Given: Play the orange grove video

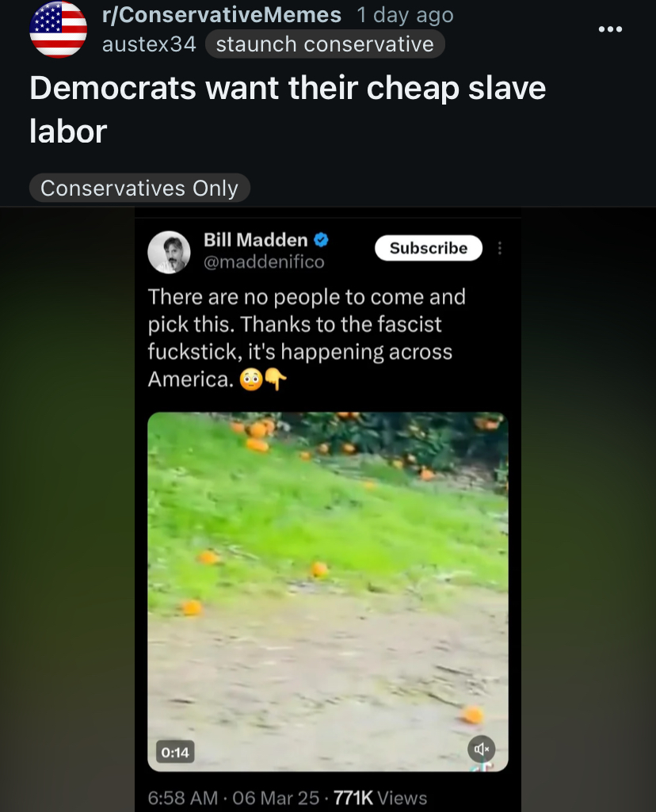Looking at the screenshot, I should pos(328,592).
